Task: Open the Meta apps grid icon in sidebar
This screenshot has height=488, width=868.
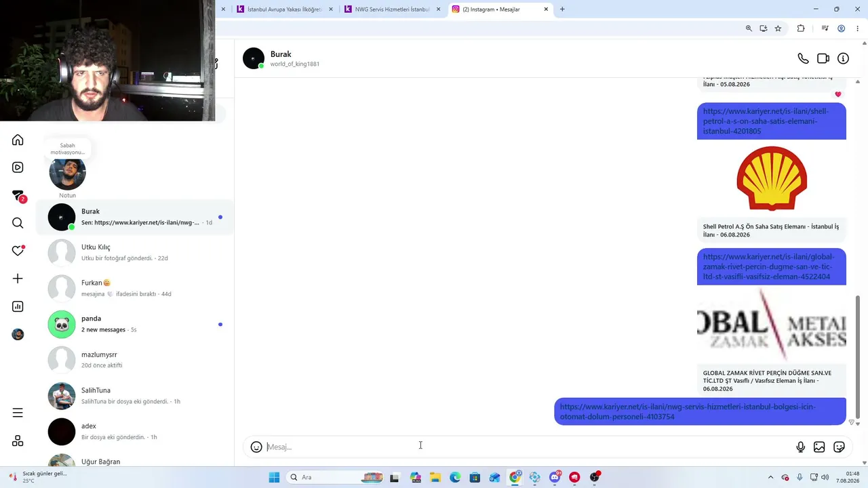Action: coord(18,441)
